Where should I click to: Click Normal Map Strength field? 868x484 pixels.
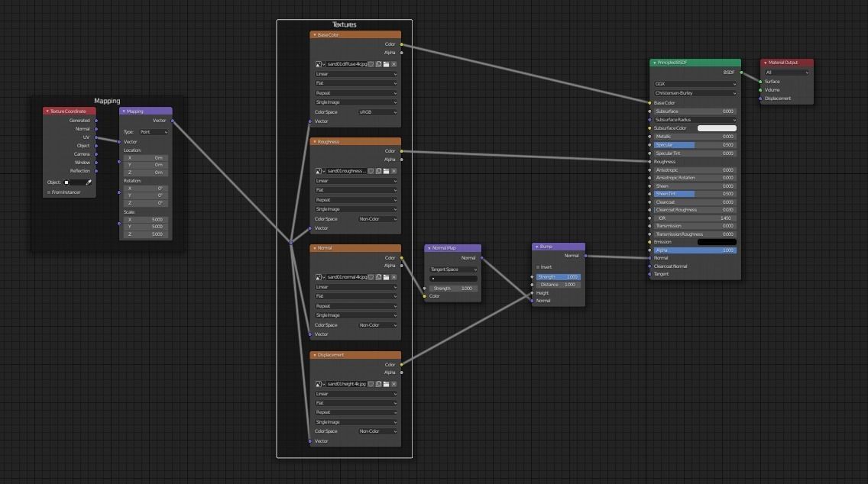click(x=453, y=289)
